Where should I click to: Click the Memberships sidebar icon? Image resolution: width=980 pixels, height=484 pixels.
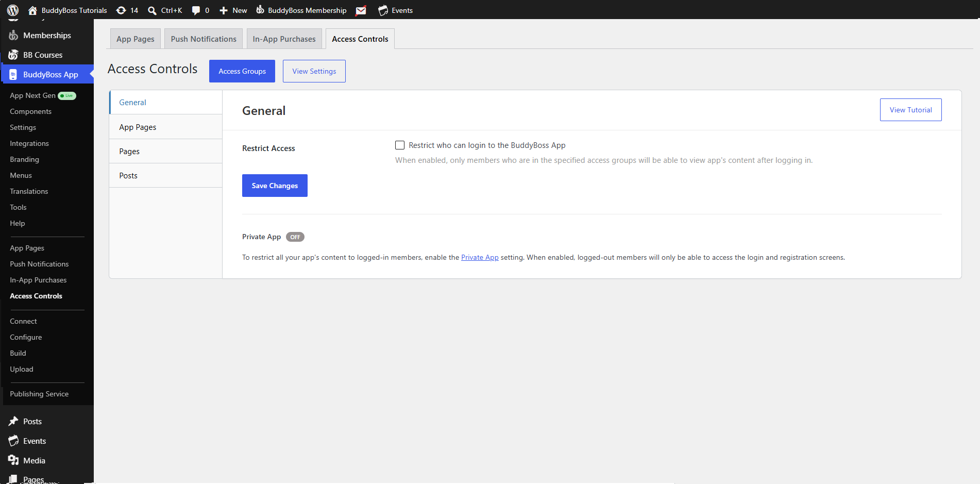coord(13,35)
